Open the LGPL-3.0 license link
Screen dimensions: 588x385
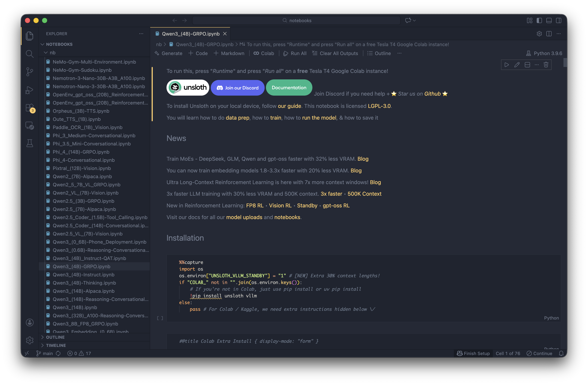(x=379, y=106)
